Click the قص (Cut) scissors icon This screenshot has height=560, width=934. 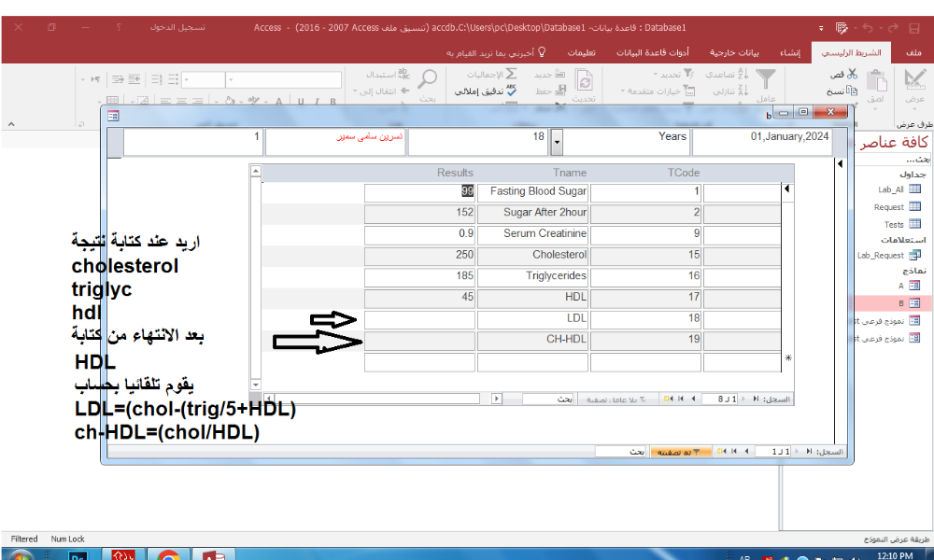pos(852,74)
